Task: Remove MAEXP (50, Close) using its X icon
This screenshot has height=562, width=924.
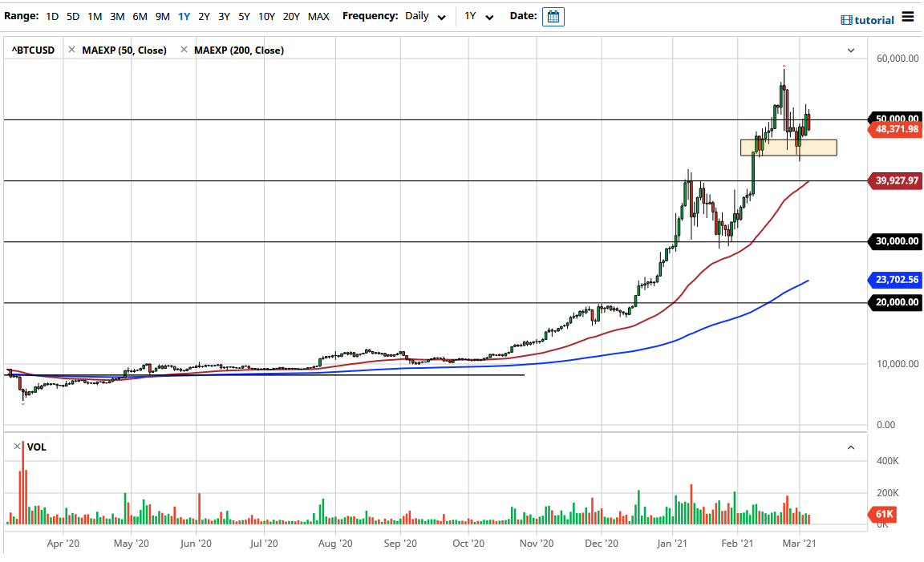Action: 71,49
